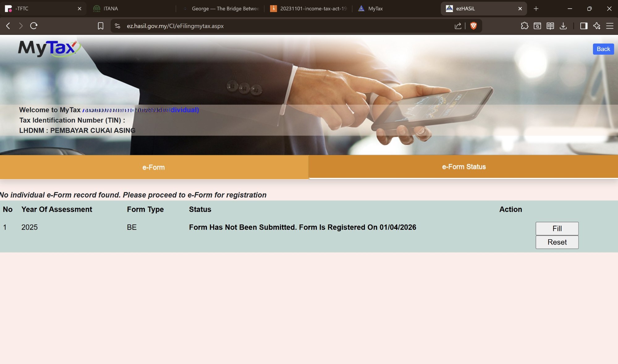618x364 pixels.
Task: Switch to the MyTax browser tab
Action: pyautogui.click(x=375, y=9)
